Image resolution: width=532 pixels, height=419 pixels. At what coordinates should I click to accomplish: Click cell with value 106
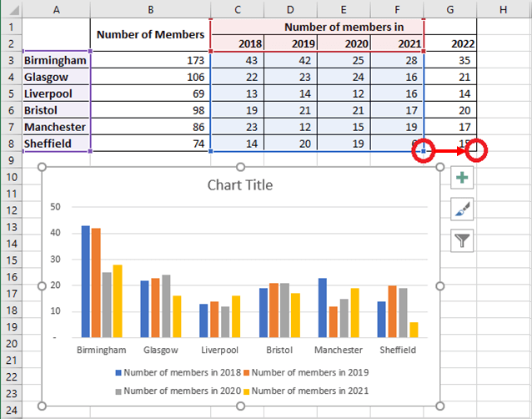click(x=150, y=77)
